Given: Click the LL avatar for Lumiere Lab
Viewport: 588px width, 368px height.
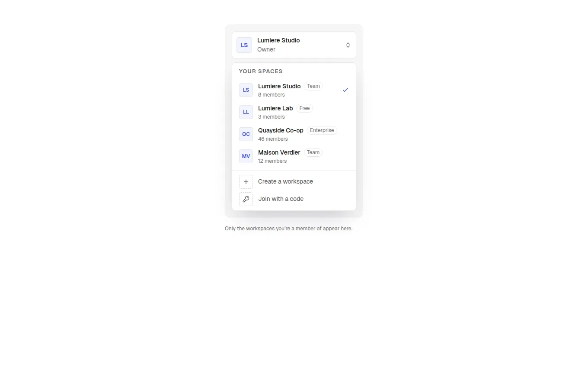Looking at the screenshot, I should pos(246,112).
